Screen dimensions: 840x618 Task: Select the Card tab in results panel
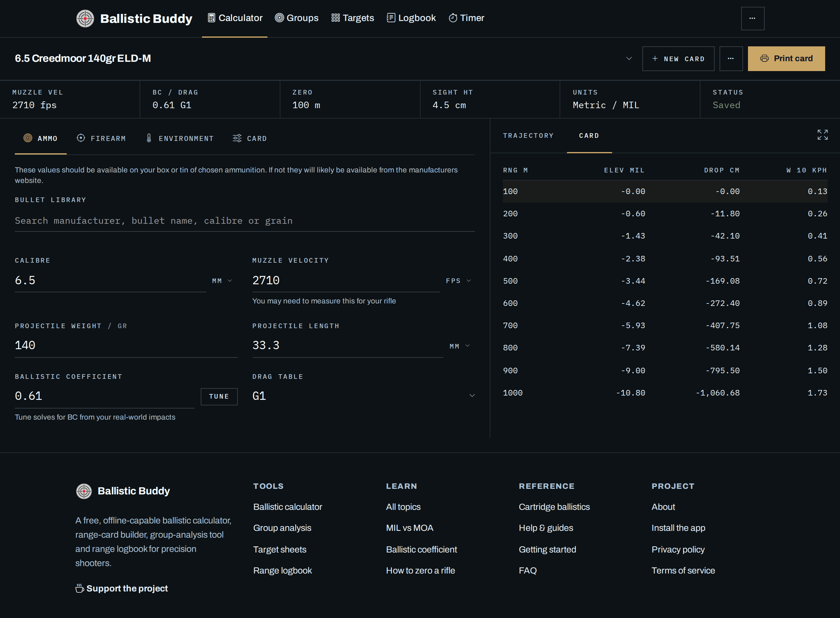[589, 136]
